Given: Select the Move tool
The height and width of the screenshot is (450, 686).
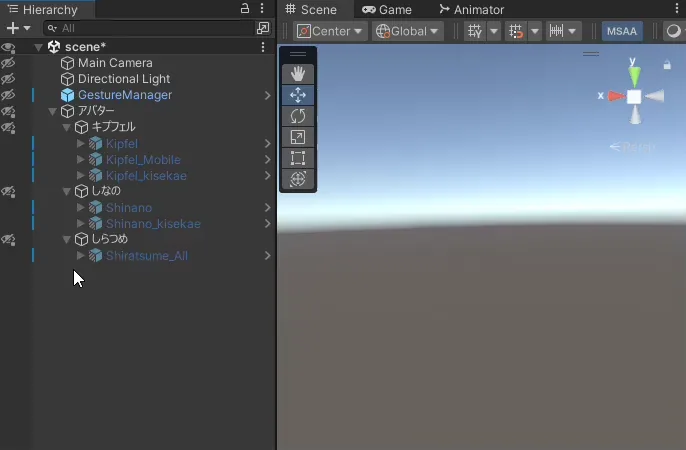Looking at the screenshot, I should pos(298,95).
